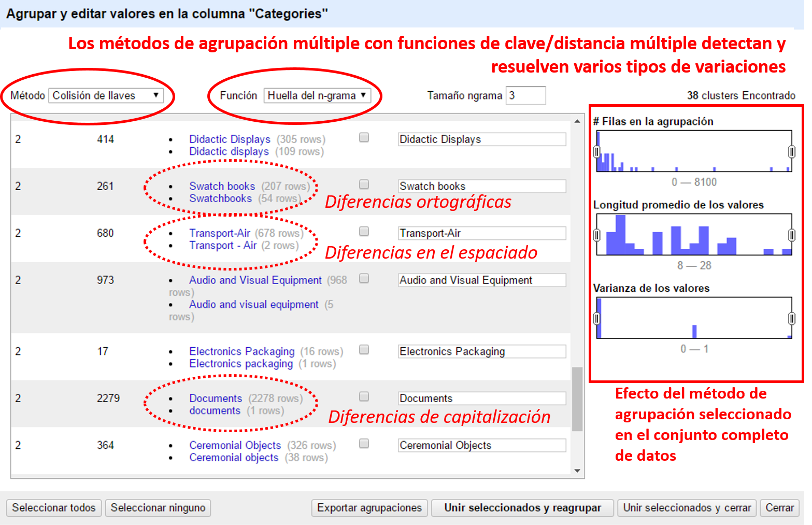
Task: Check the Didactic Displays merge checkbox
Action: pyautogui.click(x=364, y=137)
